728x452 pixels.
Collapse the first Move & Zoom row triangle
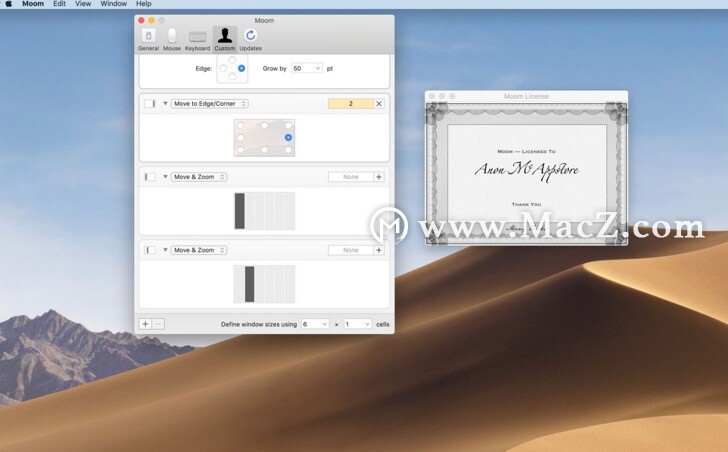pyautogui.click(x=165, y=177)
